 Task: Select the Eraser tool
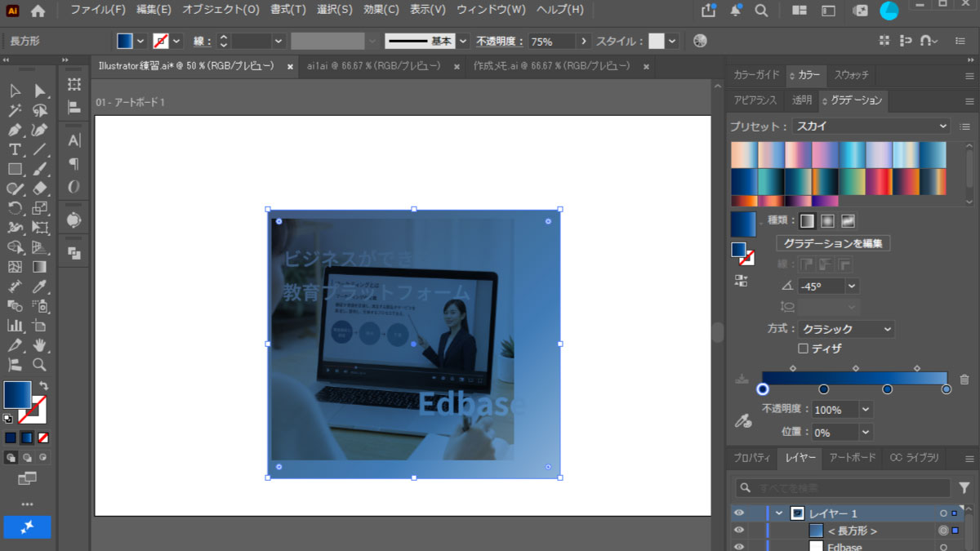[x=39, y=189]
